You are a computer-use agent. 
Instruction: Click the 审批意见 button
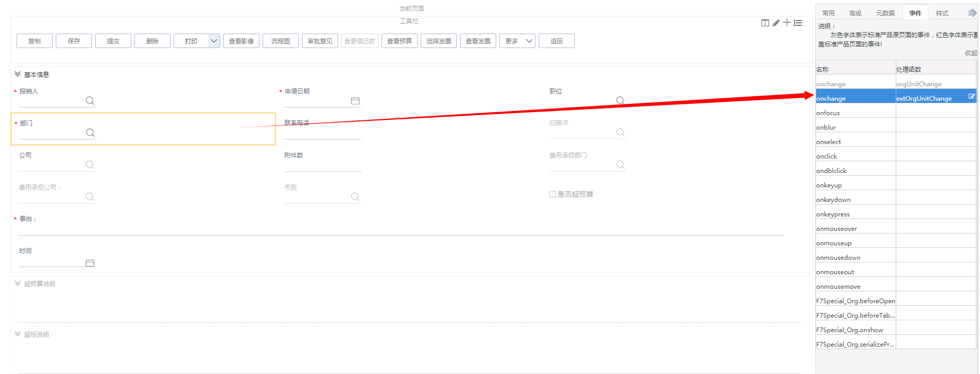click(x=320, y=41)
